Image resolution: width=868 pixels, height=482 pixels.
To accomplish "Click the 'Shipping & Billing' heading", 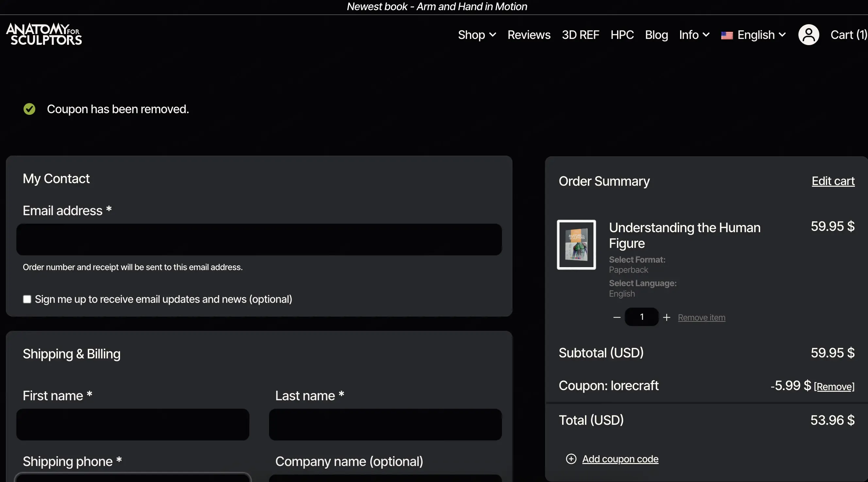I will click(x=72, y=354).
